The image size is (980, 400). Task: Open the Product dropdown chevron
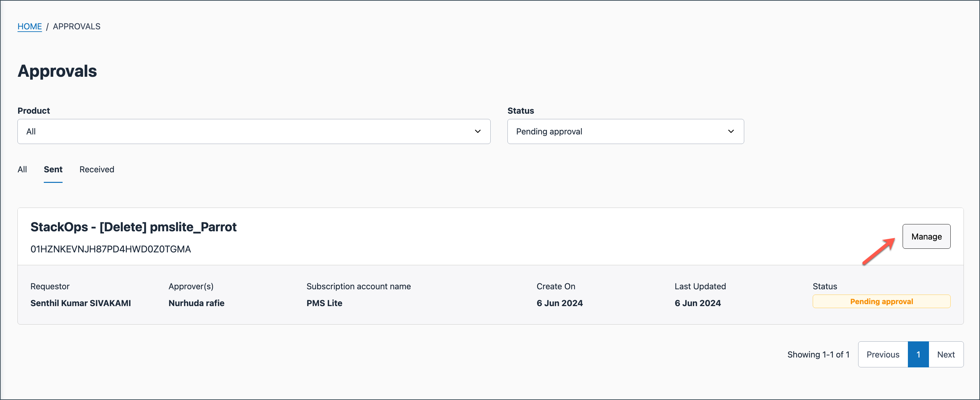click(x=478, y=131)
